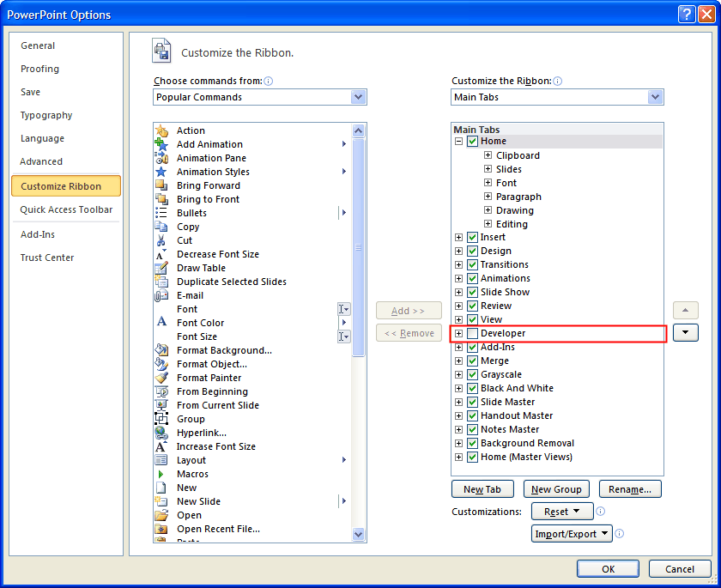The image size is (721, 588).
Task: Uncheck the Home tab checkbox
Action: (x=472, y=141)
